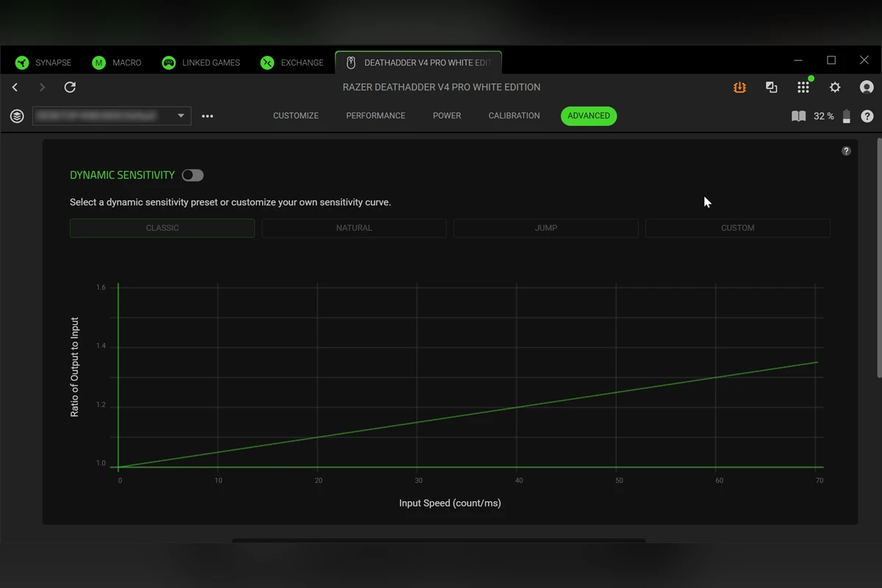Viewport: 882px width, 588px height.
Task: Choose the Natural sensitivity preset
Action: (354, 228)
